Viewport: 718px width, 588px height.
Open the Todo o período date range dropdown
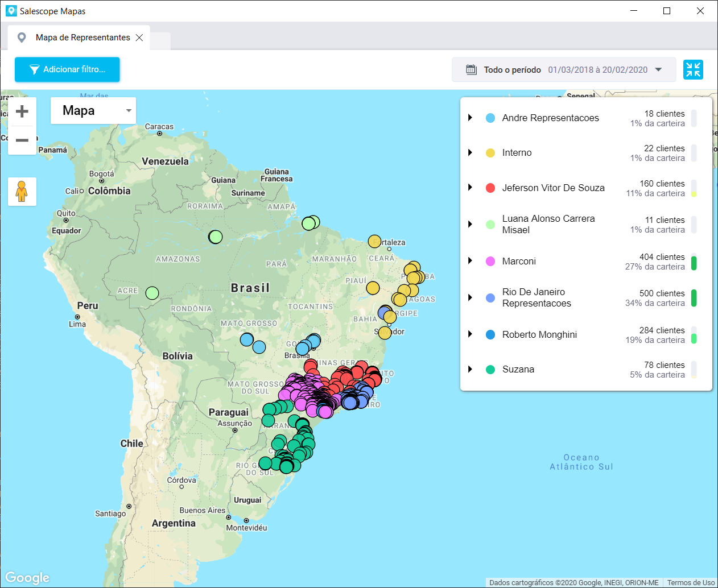(x=658, y=69)
